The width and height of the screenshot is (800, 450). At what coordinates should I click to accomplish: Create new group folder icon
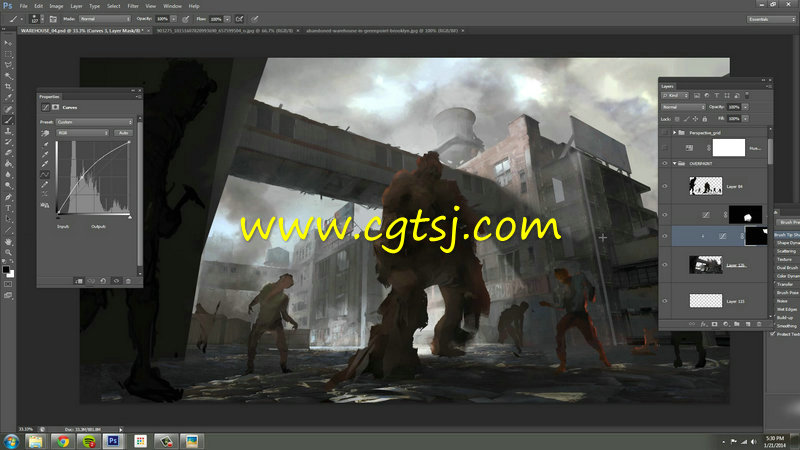pyautogui.click(x=737, y=324)
